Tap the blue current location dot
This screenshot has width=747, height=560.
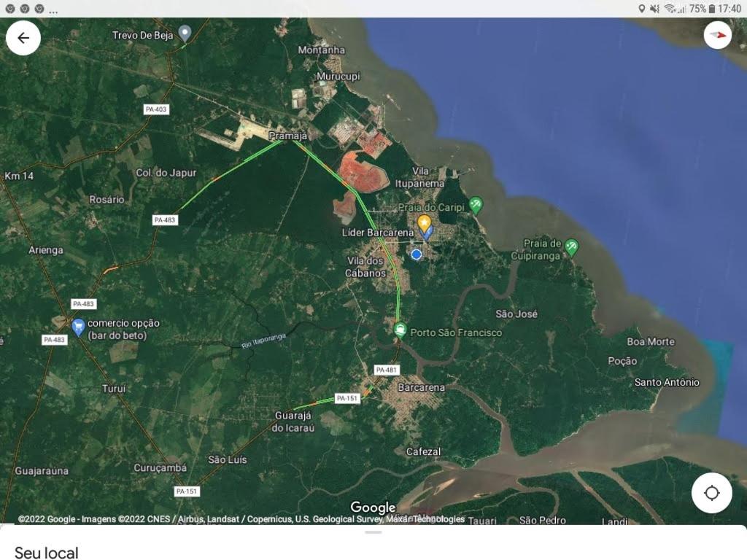pos(417,254)
